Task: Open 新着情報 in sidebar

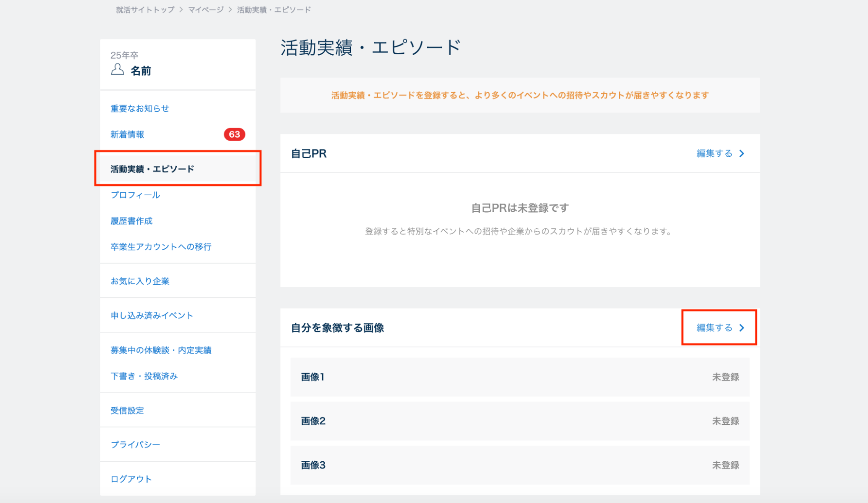Action: (127, 135)
